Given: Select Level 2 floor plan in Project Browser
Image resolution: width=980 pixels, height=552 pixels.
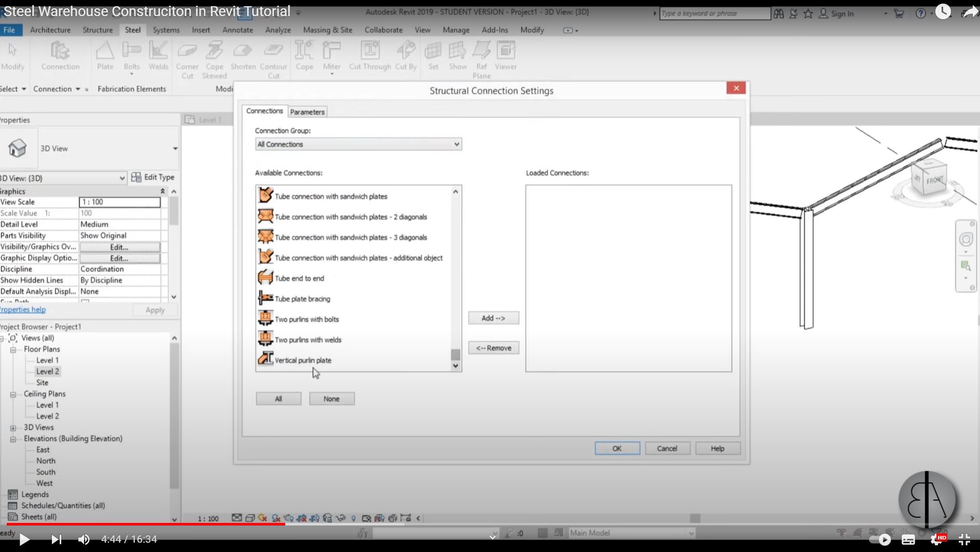Looking at the screenshot, I should pos(47,371).
